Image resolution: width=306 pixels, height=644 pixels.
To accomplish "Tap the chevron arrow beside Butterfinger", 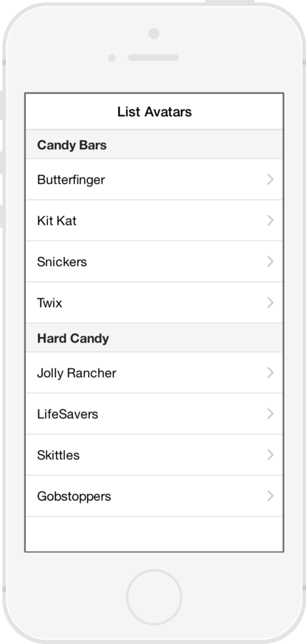I will coord(270,180).
